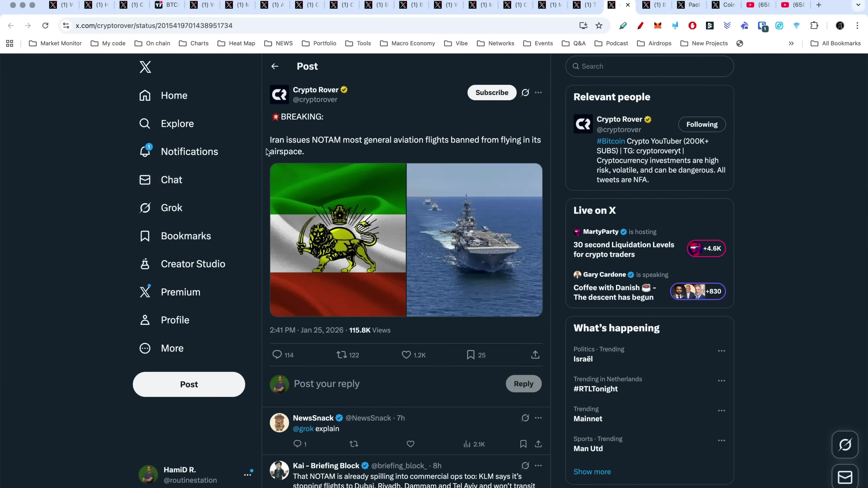This screenshot has height=488, width=868.
Task: Share the Crypto Rover post
Action: coord(535,355)
